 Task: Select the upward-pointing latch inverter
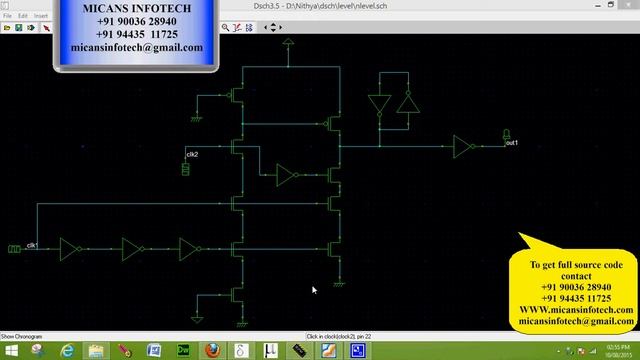coord(408,102)
